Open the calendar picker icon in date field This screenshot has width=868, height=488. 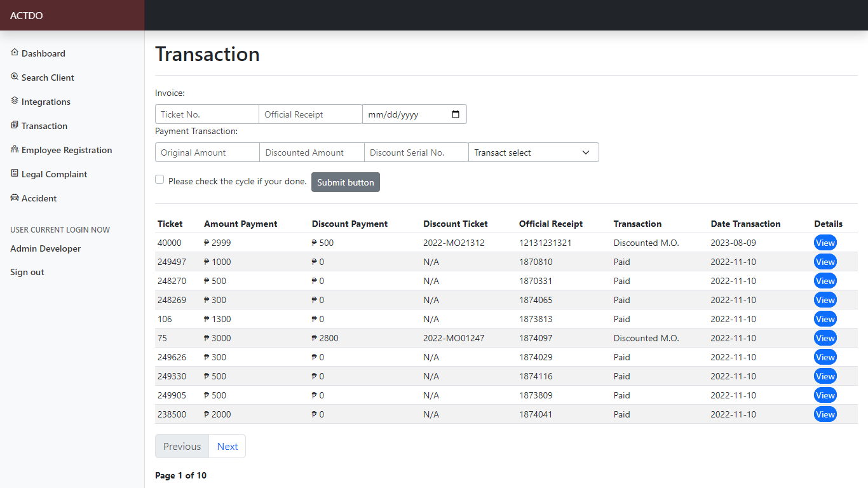(x=455, y=114)
